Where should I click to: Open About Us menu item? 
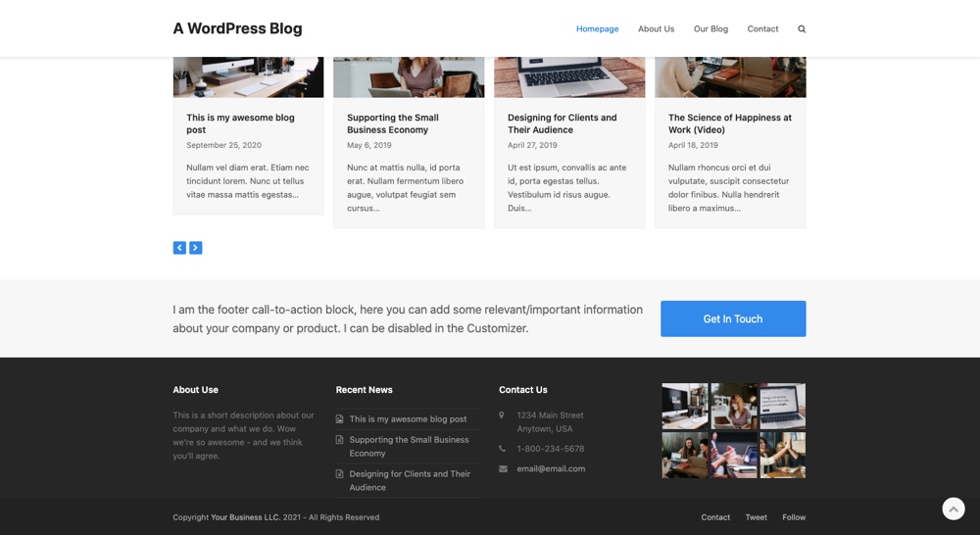pyautogui.click(x=656, y=28)
